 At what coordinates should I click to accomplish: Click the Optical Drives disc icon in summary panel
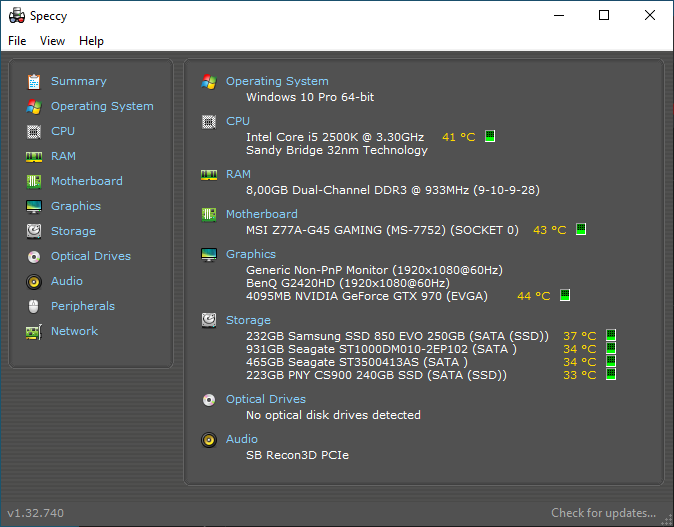(x=209, y=400)
